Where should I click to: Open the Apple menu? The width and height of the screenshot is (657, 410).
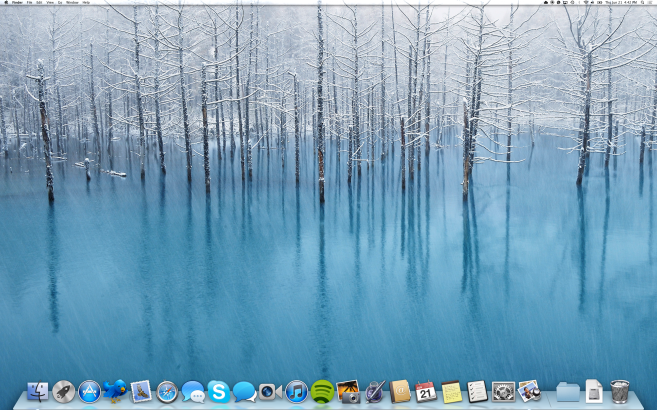click(x=7, y=3)
